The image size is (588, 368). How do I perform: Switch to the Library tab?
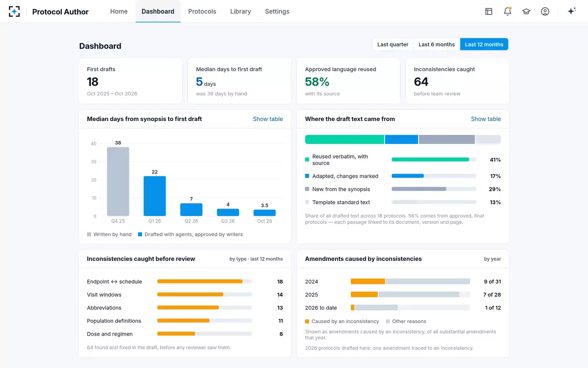pos(241,11)
